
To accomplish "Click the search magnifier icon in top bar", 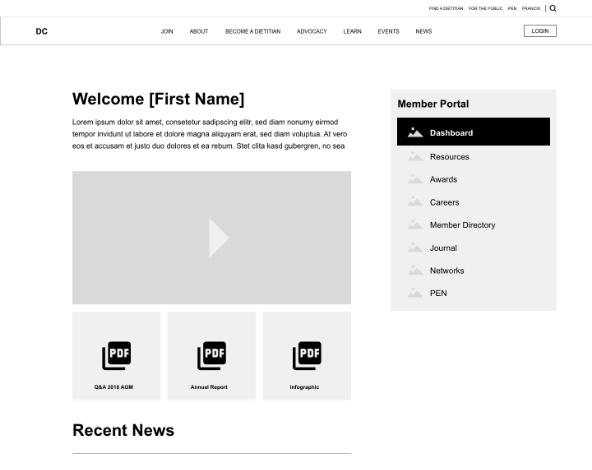I will (553, 8).
